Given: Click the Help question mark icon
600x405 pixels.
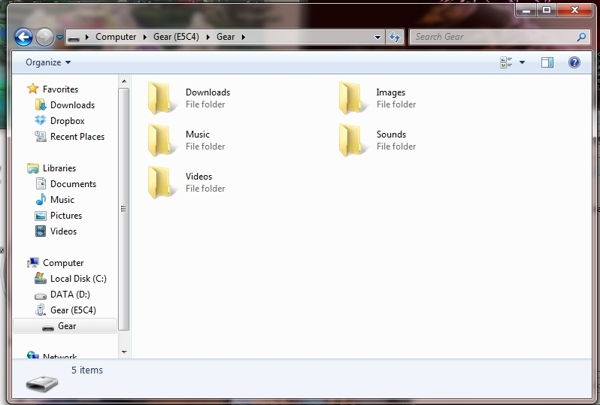Looking at the screenshot, I should (574, 62).
